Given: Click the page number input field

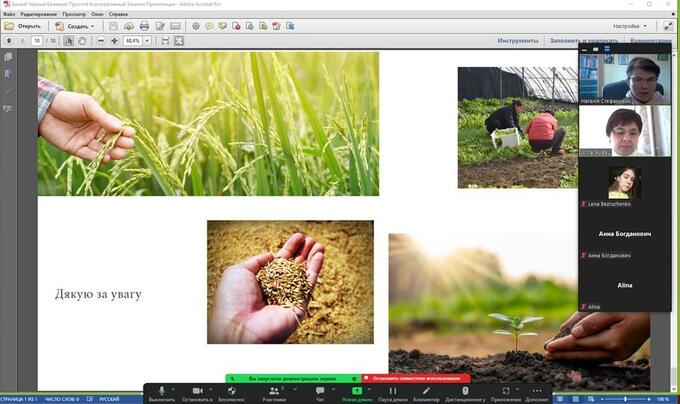Looking at the screenshot, I should click(38, 41).
